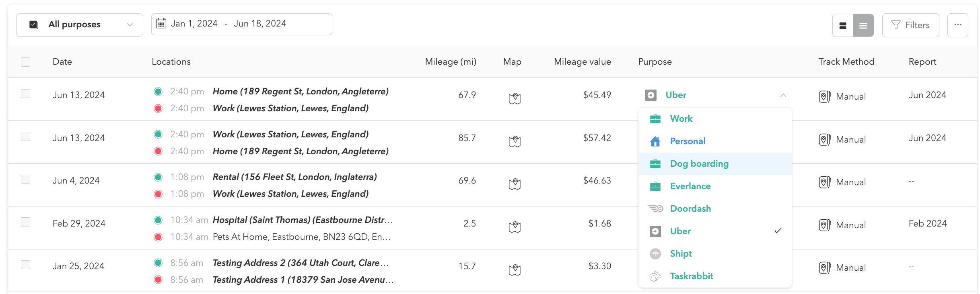
Task: Open the date range picker field
Action: (x=242, y=24)
